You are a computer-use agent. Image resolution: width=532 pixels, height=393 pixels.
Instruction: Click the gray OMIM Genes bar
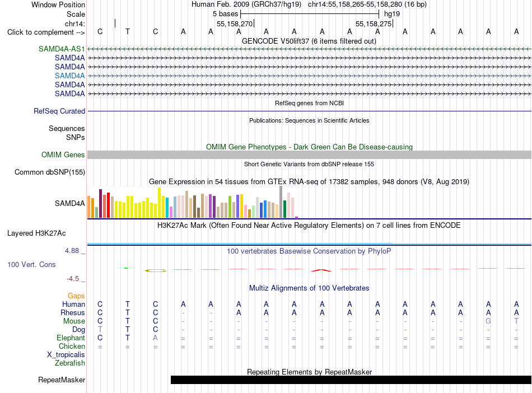point(309,155)
